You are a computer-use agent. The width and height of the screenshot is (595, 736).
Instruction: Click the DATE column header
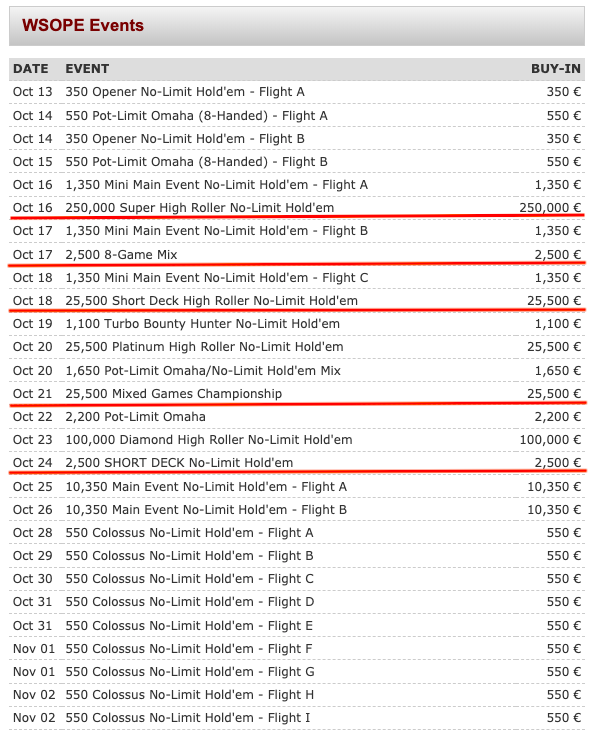(x=31, y=69)
